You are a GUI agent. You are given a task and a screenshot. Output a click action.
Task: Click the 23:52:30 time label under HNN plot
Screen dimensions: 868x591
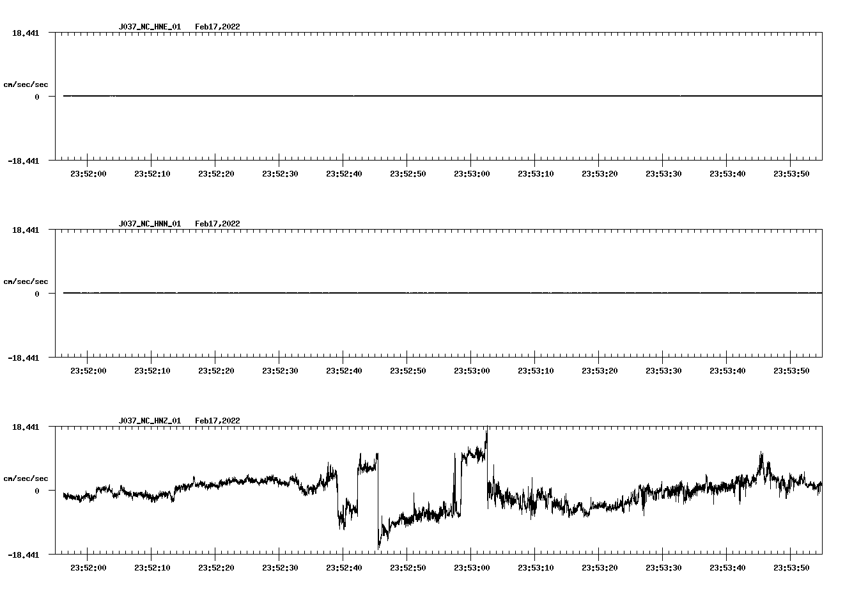point(280,371)
